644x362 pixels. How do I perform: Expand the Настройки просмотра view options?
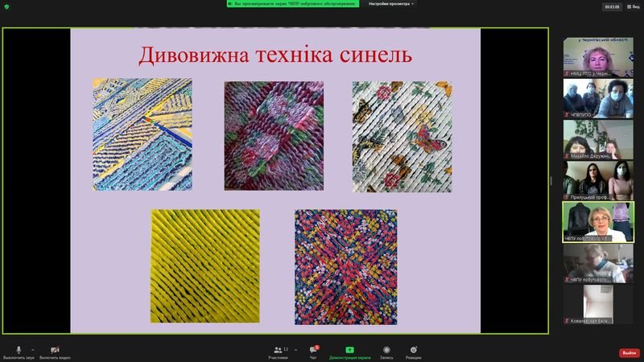coord(391,4)
